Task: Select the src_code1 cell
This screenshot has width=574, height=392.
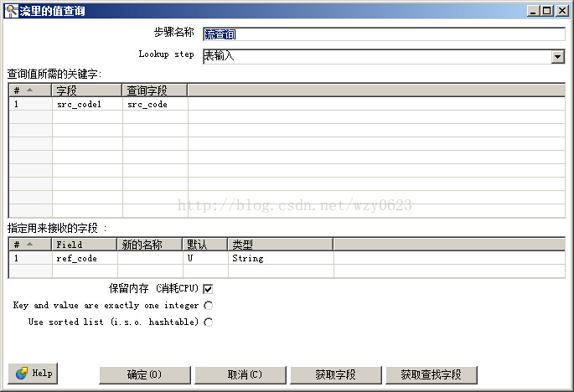Action: 87,105
